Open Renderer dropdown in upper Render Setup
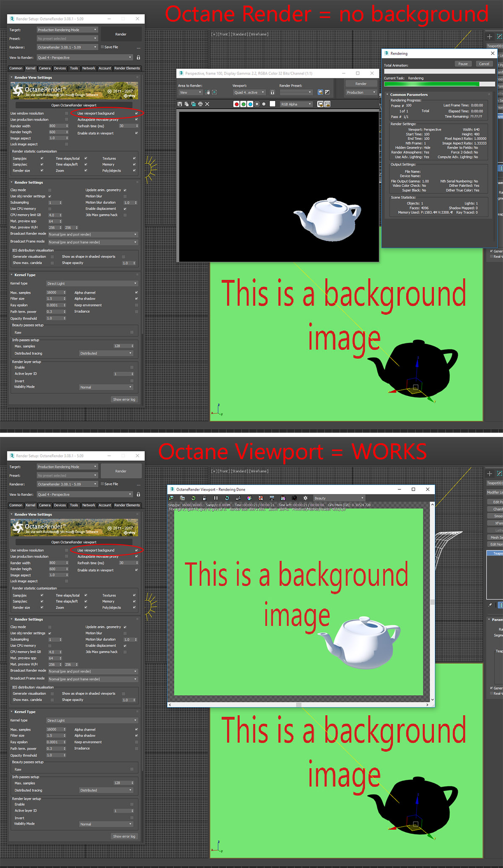503x868 pixels. coord(67,47)
